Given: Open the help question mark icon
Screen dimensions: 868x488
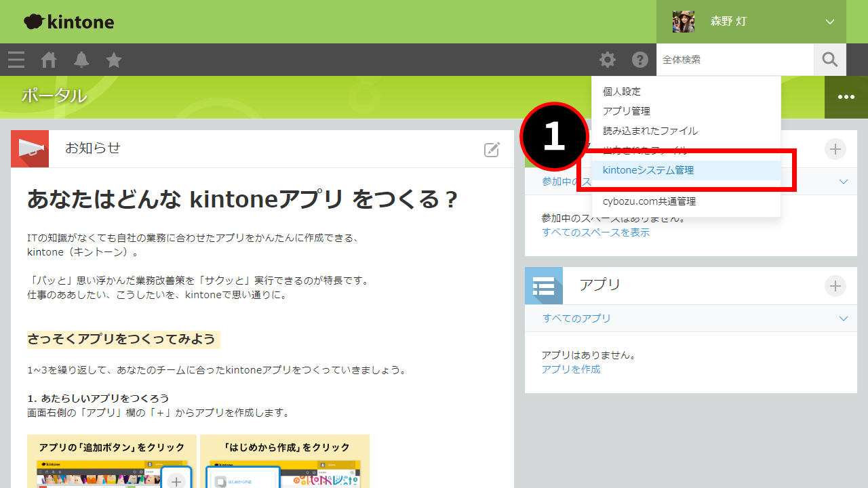Looking at the screenshot, I should pos(640,60).
